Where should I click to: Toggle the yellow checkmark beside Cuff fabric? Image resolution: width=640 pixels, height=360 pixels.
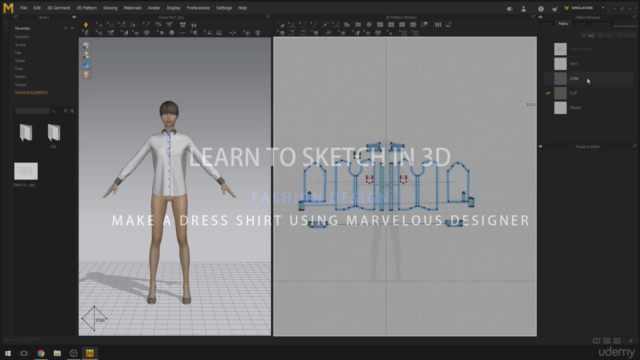548,93
